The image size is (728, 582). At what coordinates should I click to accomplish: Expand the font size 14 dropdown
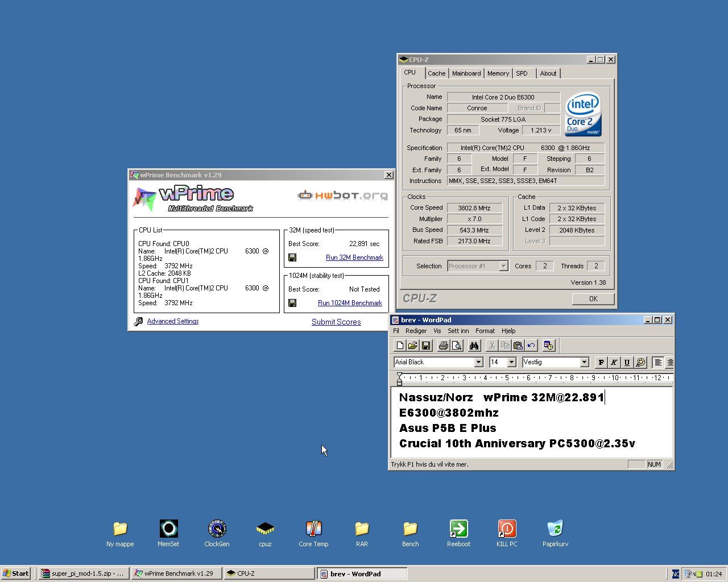point(511,362)
